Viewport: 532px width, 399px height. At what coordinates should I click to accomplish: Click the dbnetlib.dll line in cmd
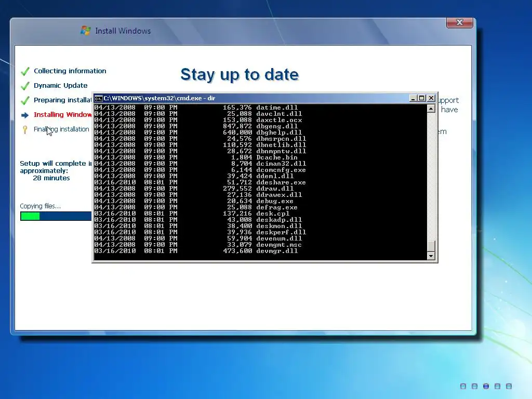pos(200,145)
